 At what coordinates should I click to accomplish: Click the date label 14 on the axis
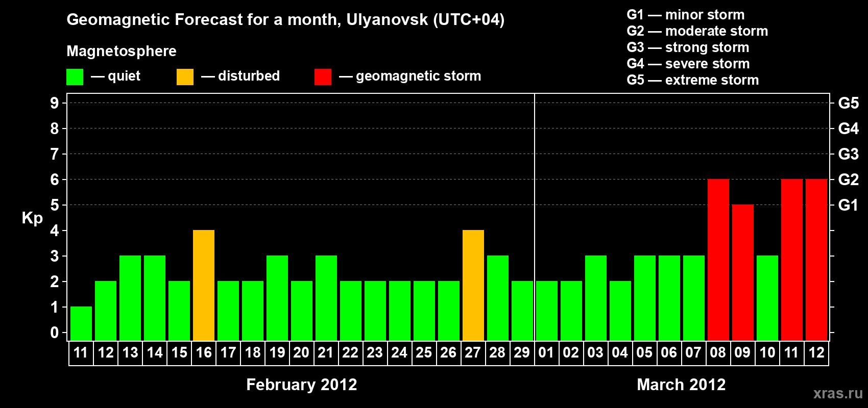click(155, 353)
